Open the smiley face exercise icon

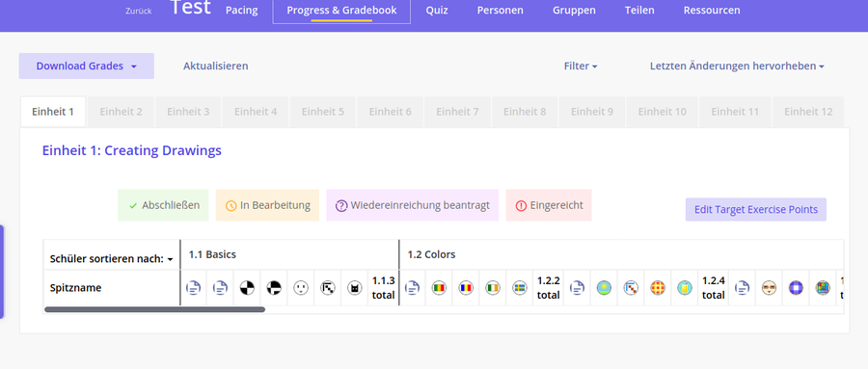click(x=301, y=288)
